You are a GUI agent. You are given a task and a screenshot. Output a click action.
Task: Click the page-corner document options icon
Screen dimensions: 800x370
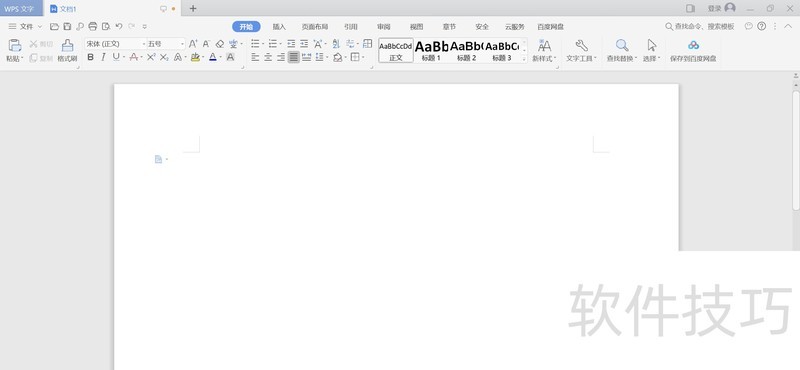pos(158,159)
